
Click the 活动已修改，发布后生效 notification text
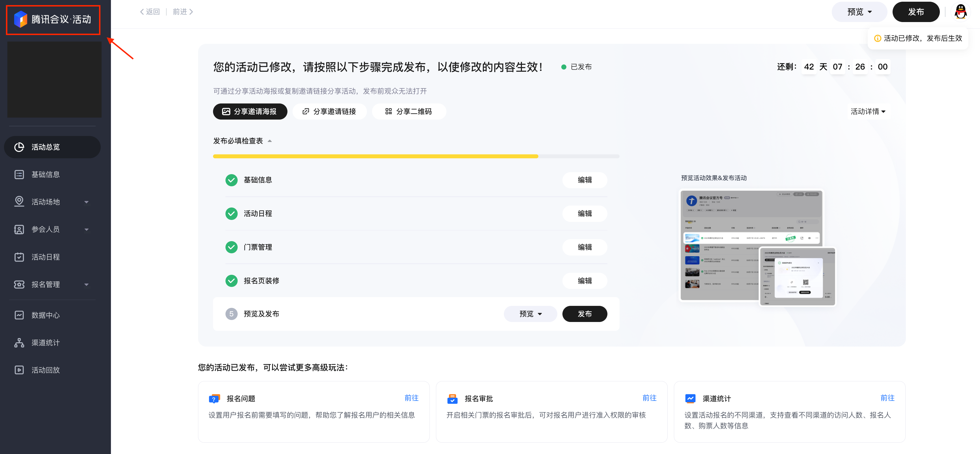[x=923, y=38]
